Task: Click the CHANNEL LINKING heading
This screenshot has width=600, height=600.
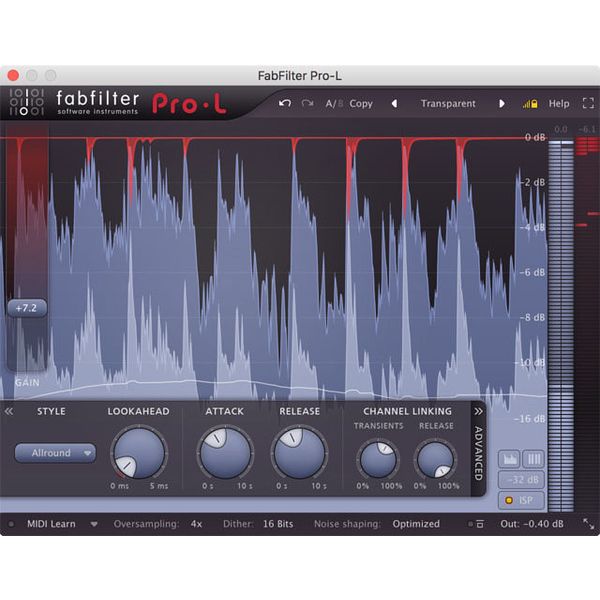Action: pyautogui.click(x=407, y=411)
